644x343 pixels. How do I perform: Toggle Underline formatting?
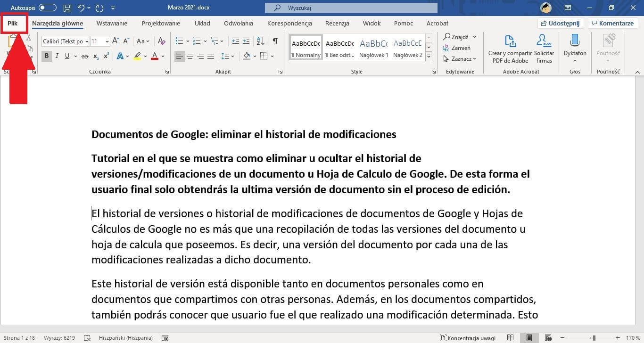[67, 56]
